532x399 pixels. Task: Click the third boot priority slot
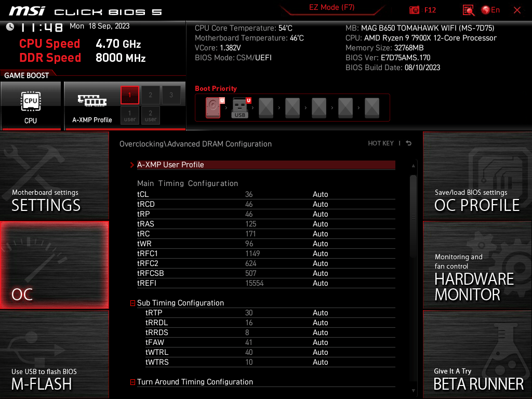[266, 108]
